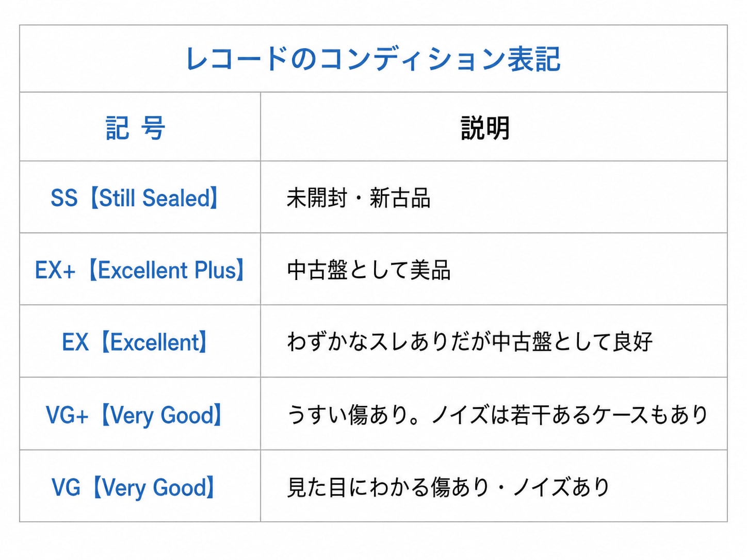Select the text 中古盤として美品
Screen dimensions: 747x560
369,270
